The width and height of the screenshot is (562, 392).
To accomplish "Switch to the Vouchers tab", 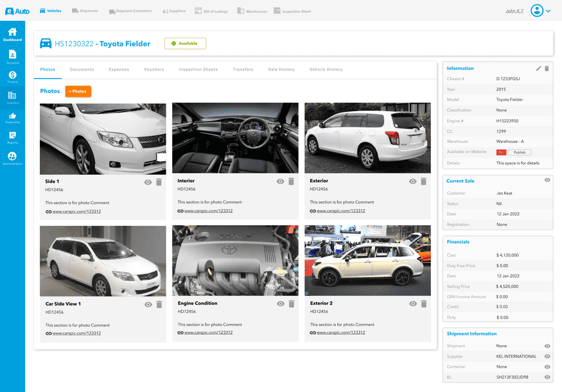I will 154,69.
